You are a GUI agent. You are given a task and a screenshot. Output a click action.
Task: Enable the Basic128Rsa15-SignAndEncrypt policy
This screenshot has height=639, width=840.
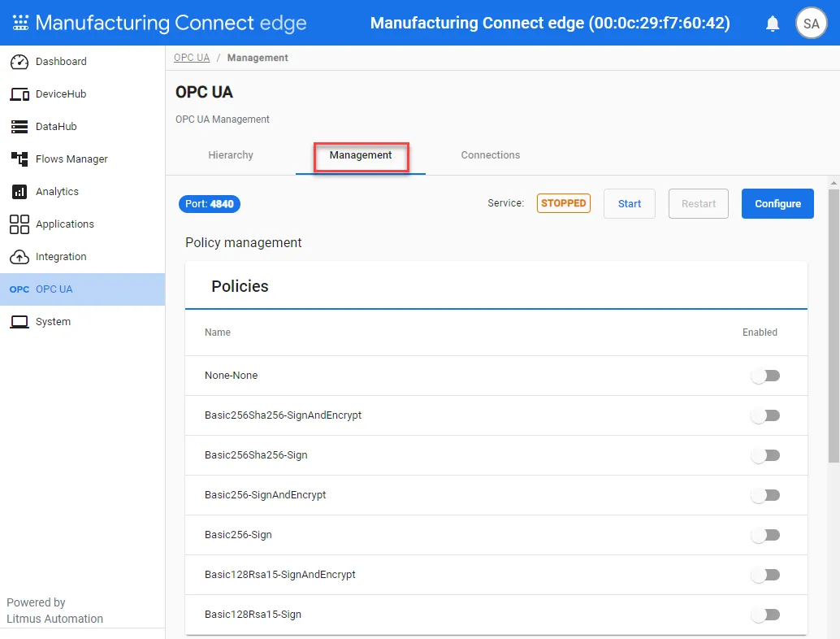[765, 575]
